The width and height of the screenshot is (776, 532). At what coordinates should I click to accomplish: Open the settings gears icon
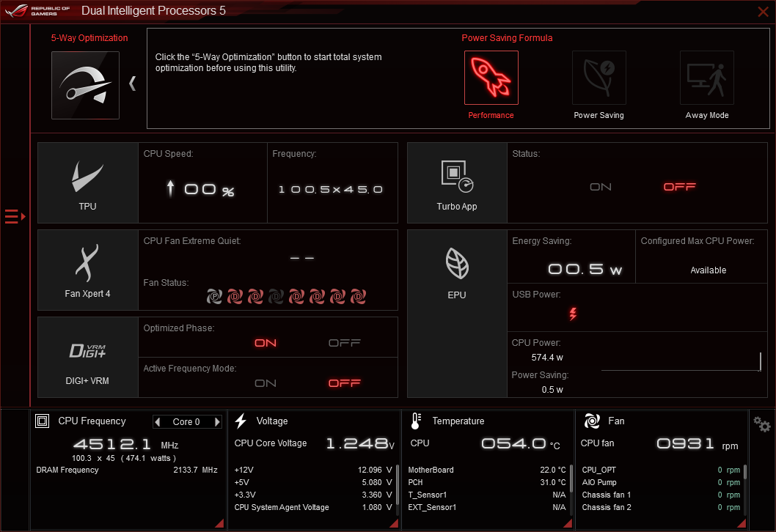[761, 424]
